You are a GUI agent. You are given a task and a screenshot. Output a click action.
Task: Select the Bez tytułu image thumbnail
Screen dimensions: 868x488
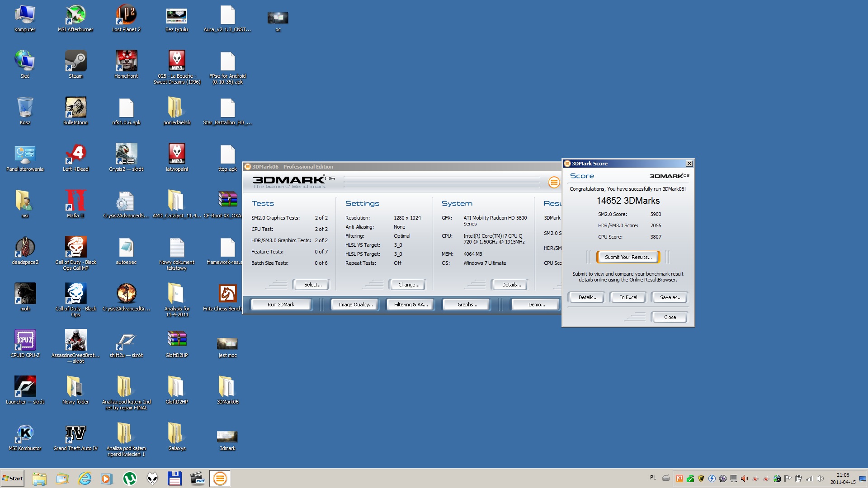pyautogui.click(x=177, y=20)
